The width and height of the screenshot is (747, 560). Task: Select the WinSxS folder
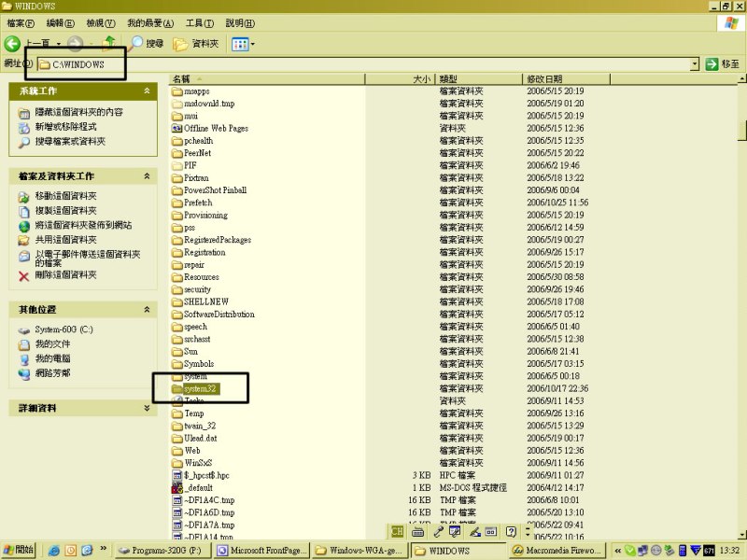pos(192,463)
